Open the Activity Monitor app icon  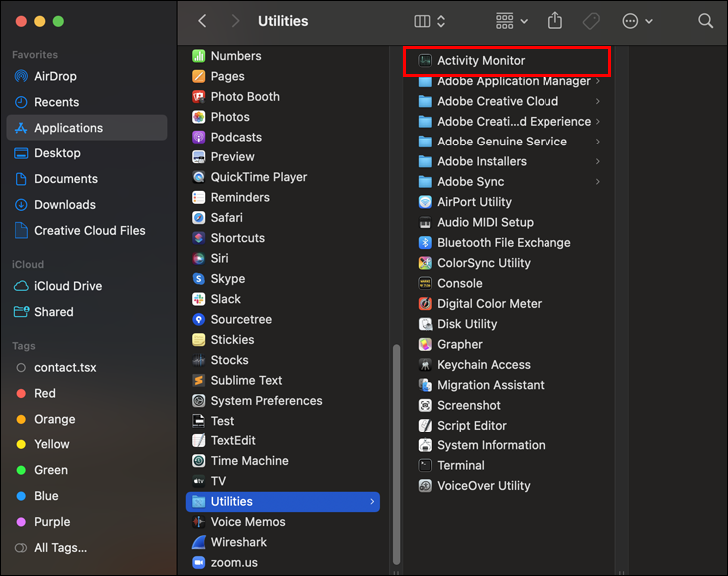click(x=425, y=61)
